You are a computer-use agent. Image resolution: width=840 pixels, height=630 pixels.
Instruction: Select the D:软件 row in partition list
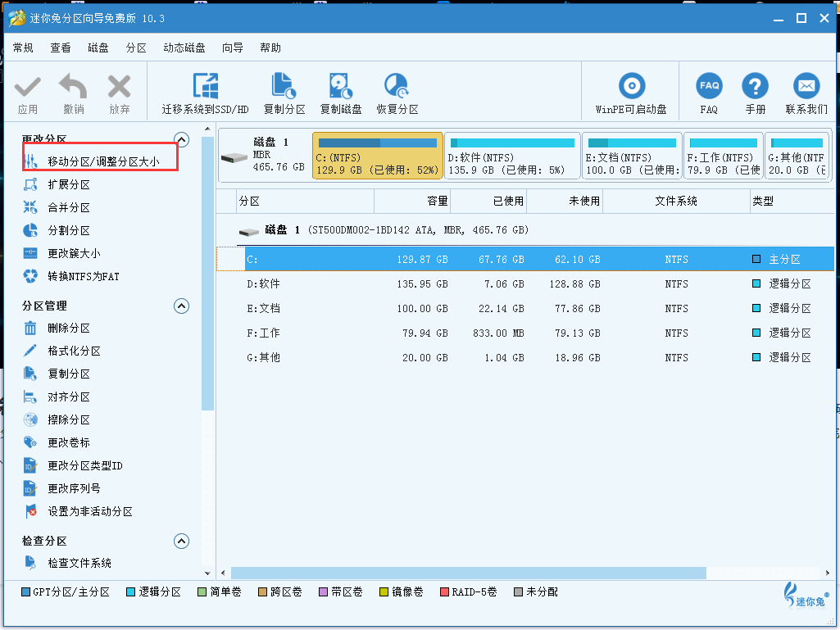coord(525,284)
